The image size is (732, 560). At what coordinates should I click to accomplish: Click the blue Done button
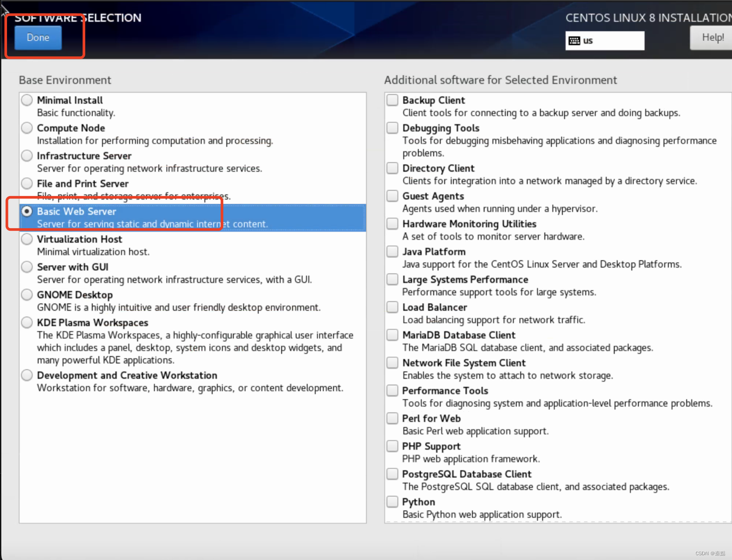(x=38, y=38)
